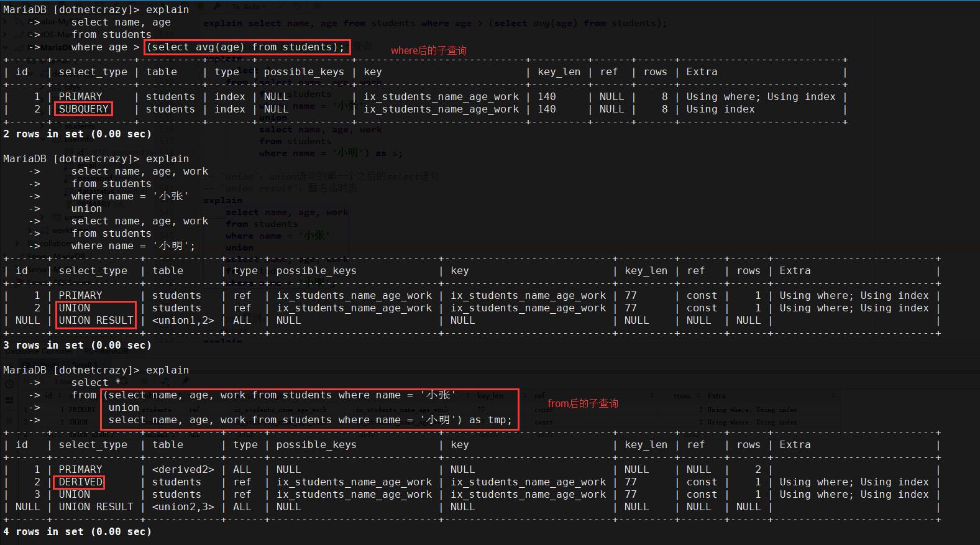Viewport: 980px width, 545px height.
Task: Click the "2 rows in set (0.00 sec)" line
Action: pyautogui.click(x=77, y=134)
